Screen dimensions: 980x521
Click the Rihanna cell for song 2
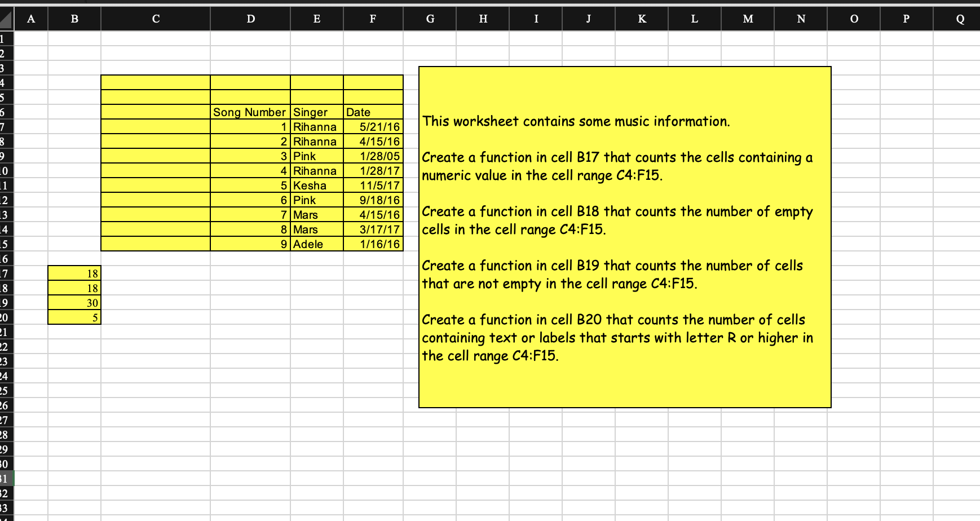click(x=317, y=141)
